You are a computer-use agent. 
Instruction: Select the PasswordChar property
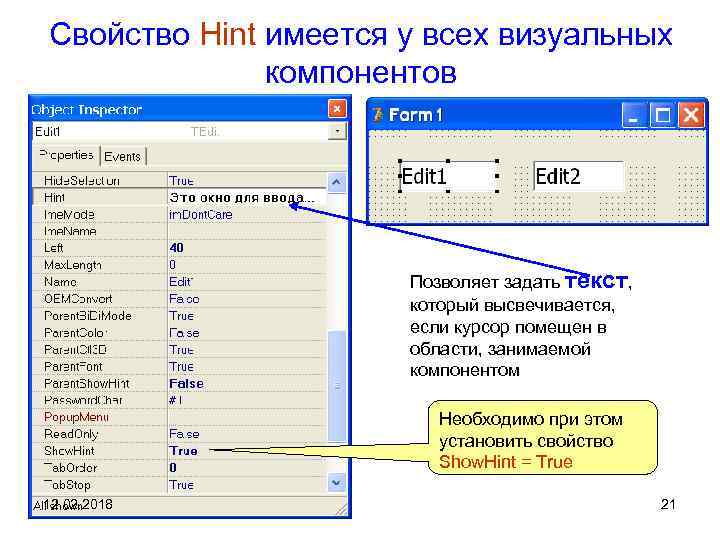click(x=83, y=400)
